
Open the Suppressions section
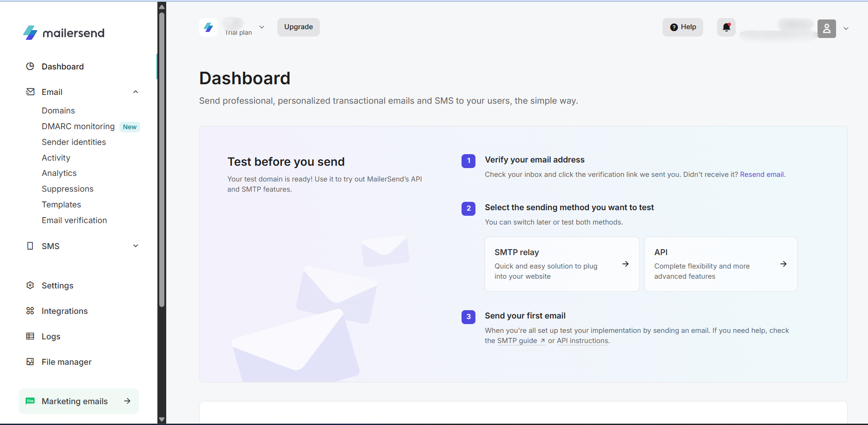point(68,189)
